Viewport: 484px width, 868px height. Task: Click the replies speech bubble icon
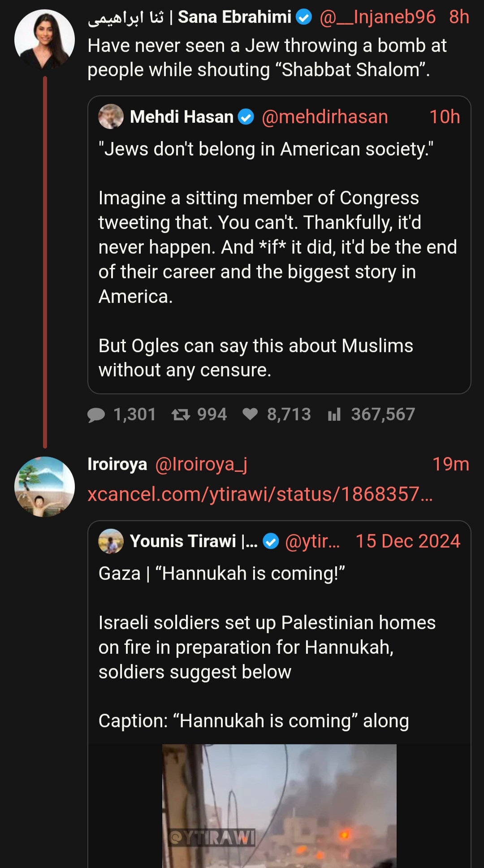point(96,415)
